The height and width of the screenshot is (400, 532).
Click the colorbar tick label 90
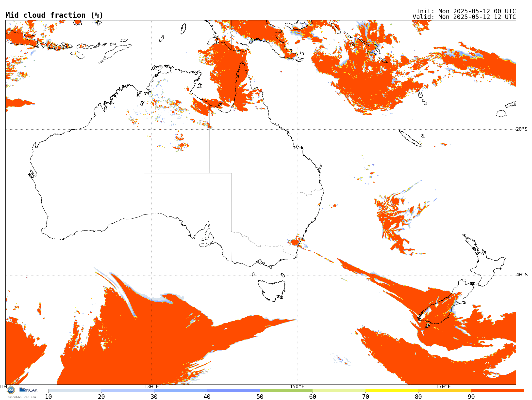click(471, 397)
